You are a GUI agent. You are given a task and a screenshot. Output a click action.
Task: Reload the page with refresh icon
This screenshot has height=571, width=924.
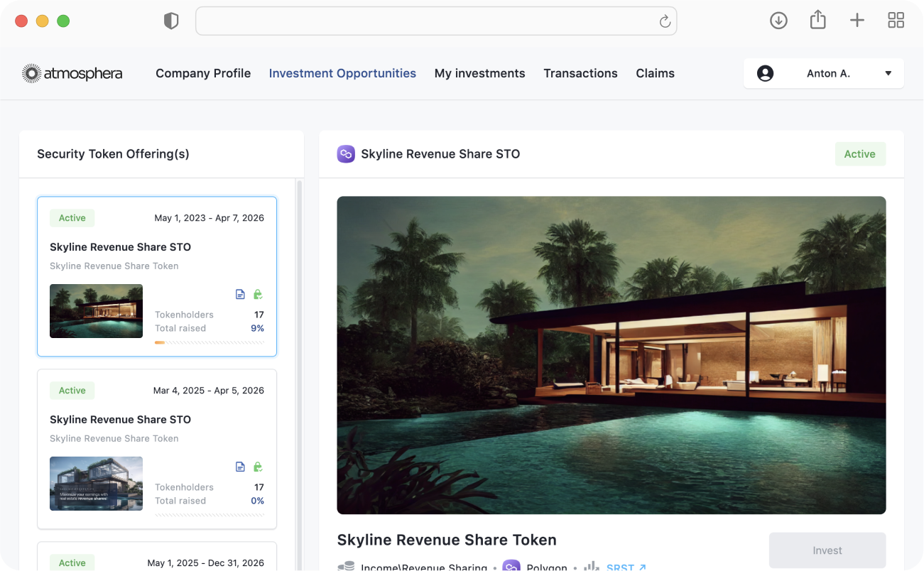click(x=665, y=21)
